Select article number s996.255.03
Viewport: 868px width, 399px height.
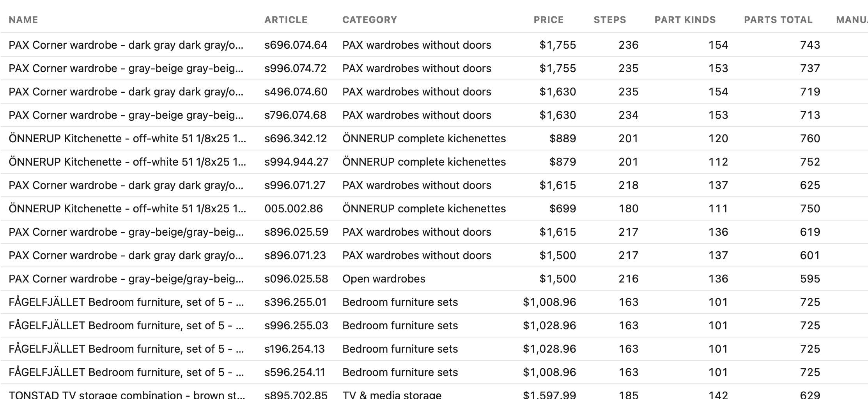(x=296, y=326)
